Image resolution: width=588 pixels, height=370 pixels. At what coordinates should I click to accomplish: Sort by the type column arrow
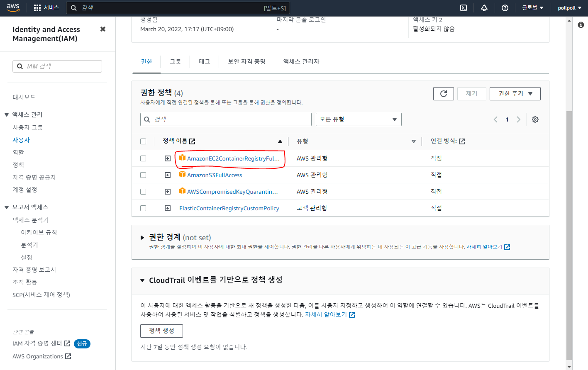coord(414,141)
